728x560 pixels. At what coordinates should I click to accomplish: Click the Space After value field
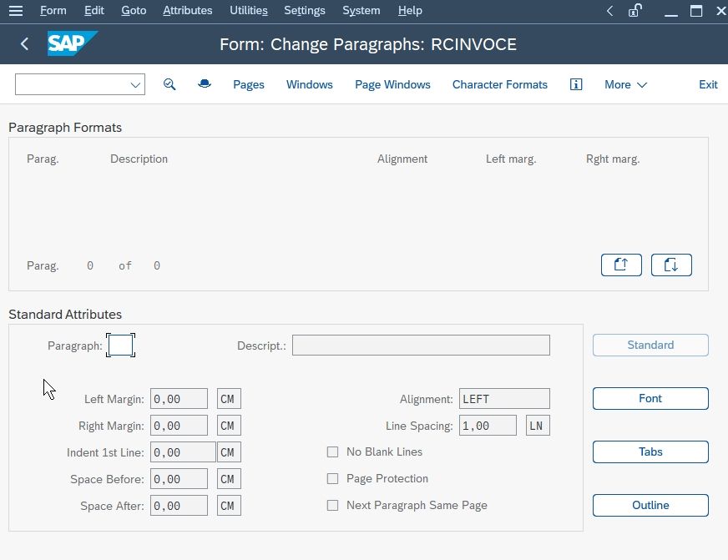179,506
